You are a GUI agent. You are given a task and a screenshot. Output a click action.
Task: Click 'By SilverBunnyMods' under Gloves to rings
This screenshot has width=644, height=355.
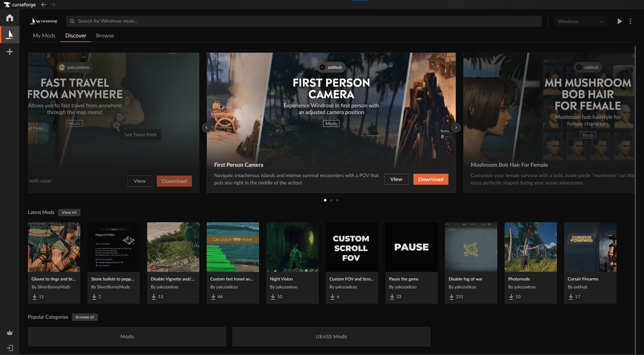[x=51, y=287]
